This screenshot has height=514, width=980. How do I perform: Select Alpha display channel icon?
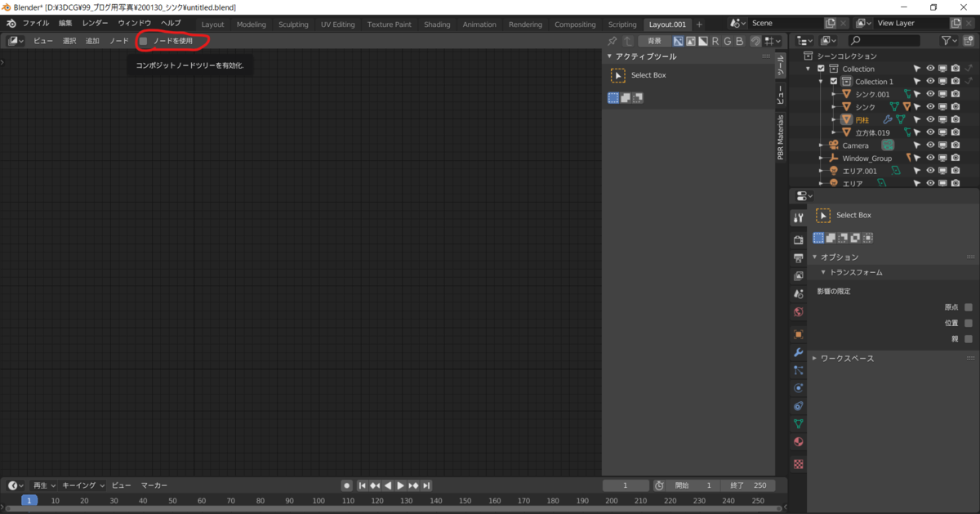pyautogui.click(x=703, y=41)
